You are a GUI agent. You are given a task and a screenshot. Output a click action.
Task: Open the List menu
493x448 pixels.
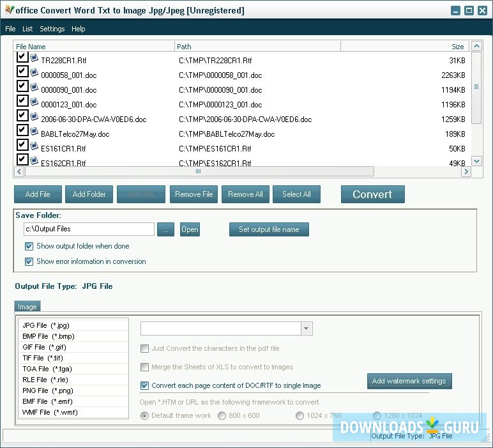click(x=27, y=29)
